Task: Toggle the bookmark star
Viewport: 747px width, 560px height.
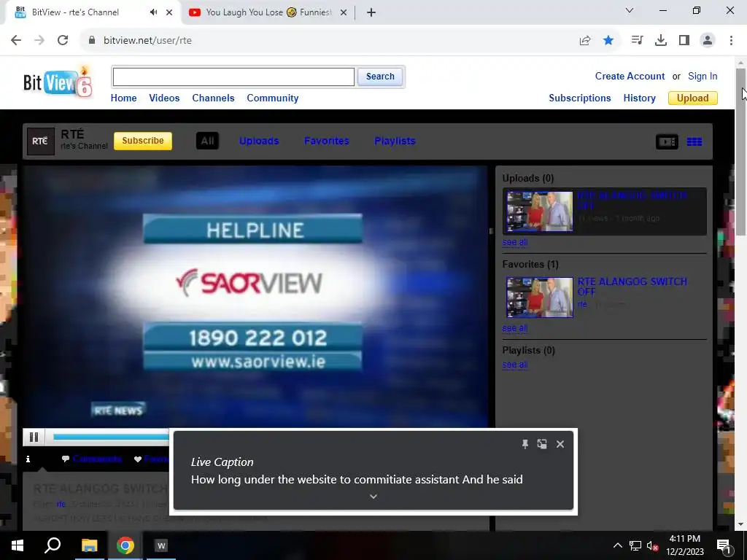Action: (608, 41)
